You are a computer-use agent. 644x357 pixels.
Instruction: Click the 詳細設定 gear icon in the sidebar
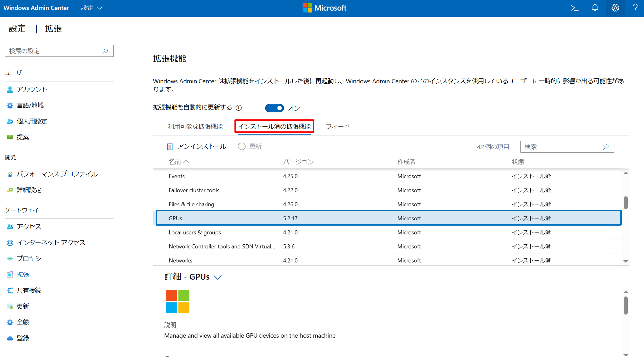click(x=10, y=190)
